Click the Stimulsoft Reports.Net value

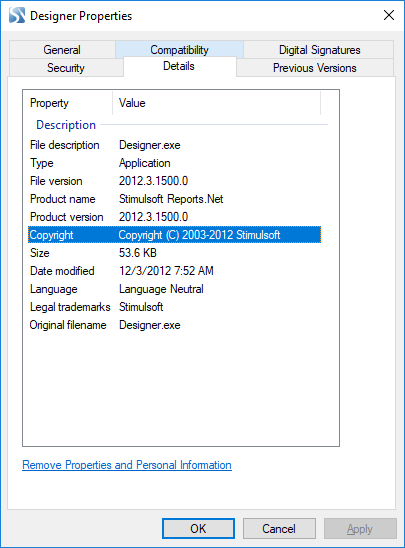[x=171, y=199]
